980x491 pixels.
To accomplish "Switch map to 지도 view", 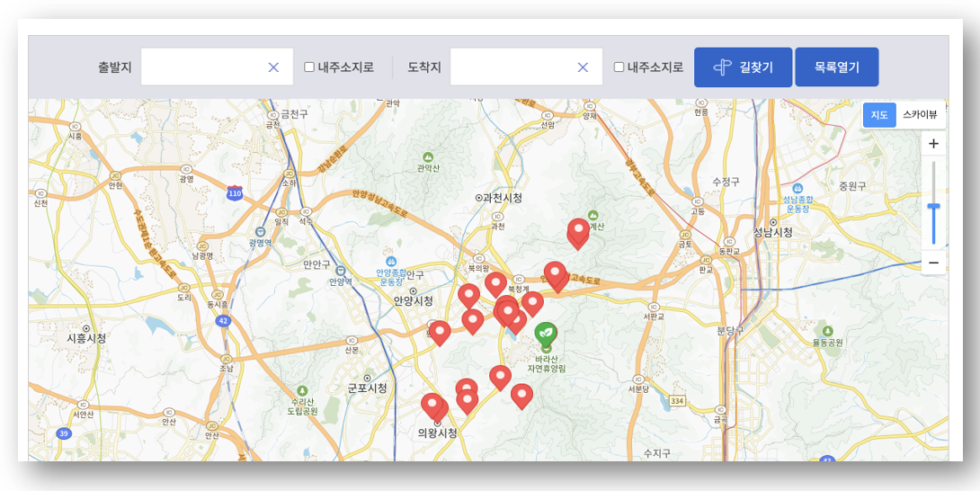I will pyautogui.click(x=879, y=115).
